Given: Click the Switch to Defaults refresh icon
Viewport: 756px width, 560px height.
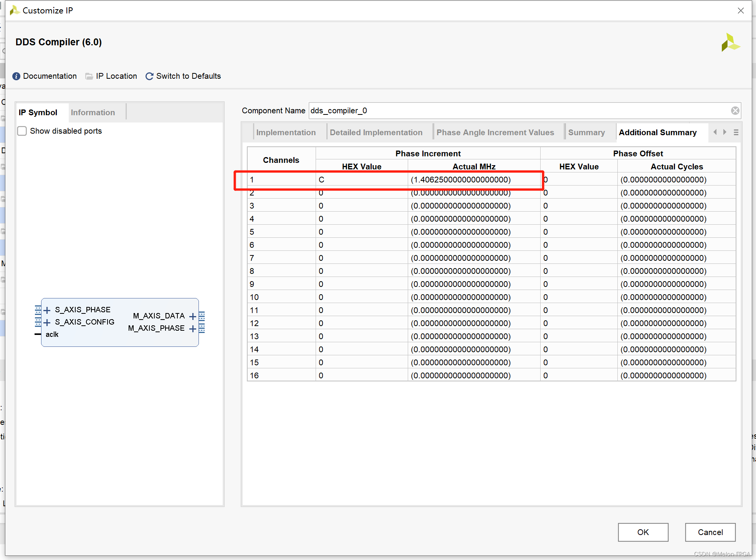Looking at the screenshot, I should pyautogui.click(x=149, y=76).
